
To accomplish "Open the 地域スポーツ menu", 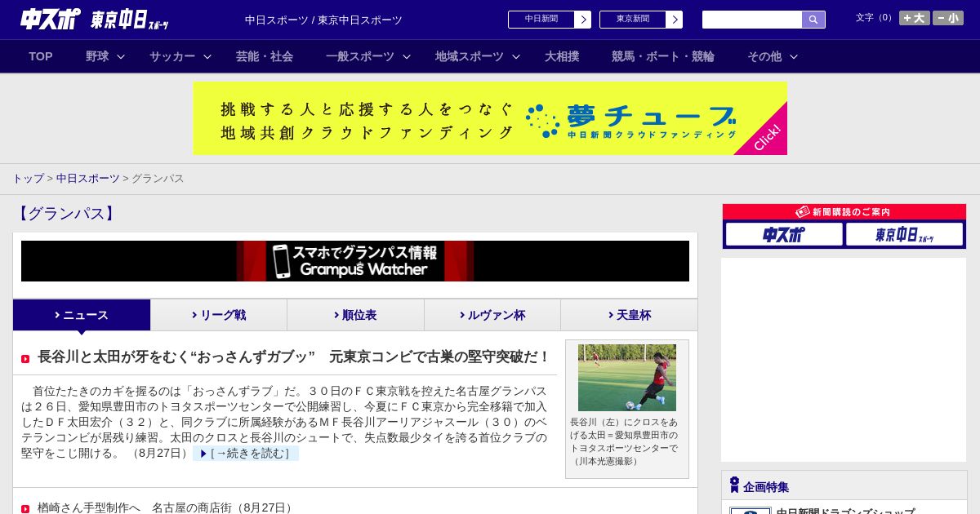I will click(x=470, y=56).
